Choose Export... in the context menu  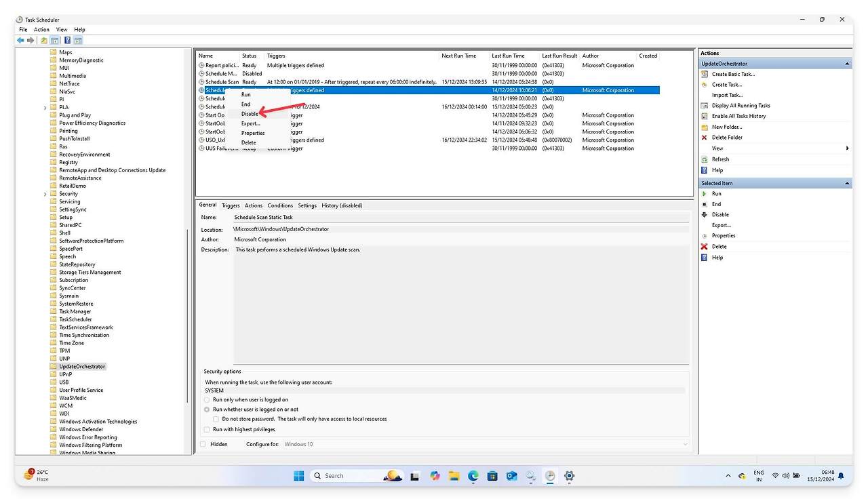(251, 123)
